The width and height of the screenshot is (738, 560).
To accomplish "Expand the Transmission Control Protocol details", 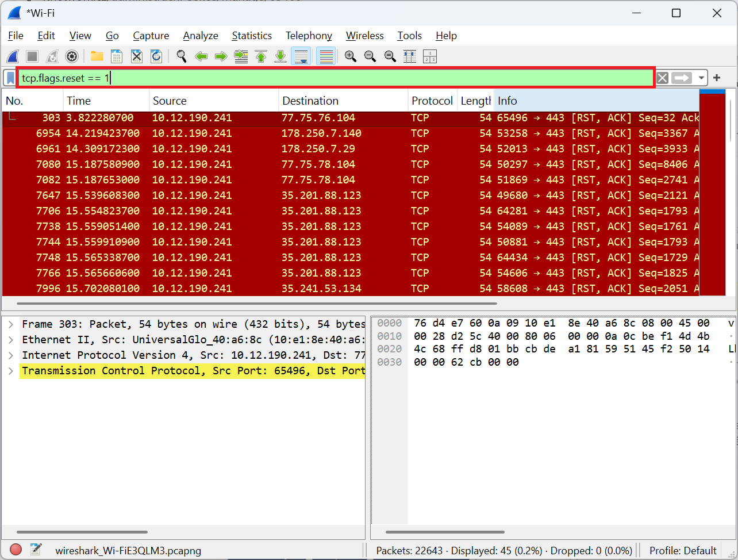I will click(x=10, y=370).
